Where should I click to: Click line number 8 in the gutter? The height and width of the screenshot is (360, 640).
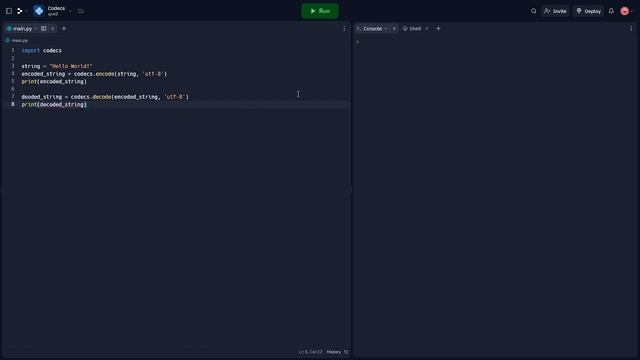point(13,104)
